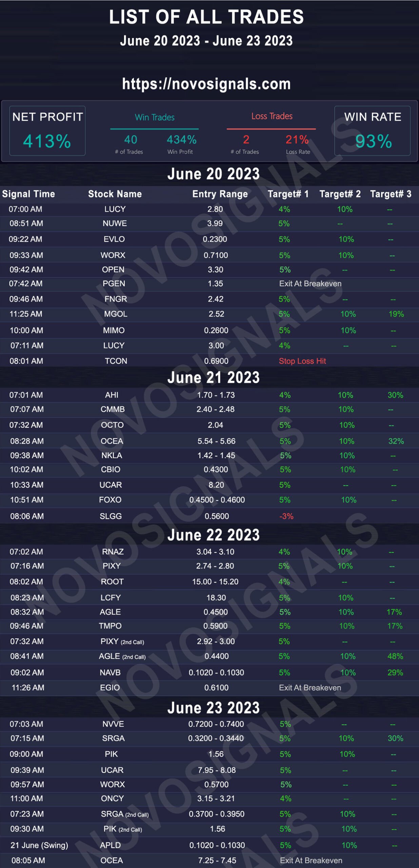Click the Target# 3 column header
The image size is (419, 868).
click(x=391, y=194)
